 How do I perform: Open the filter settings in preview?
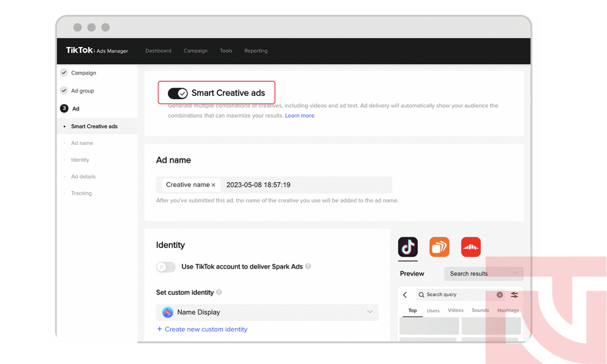tap(514, 294)
